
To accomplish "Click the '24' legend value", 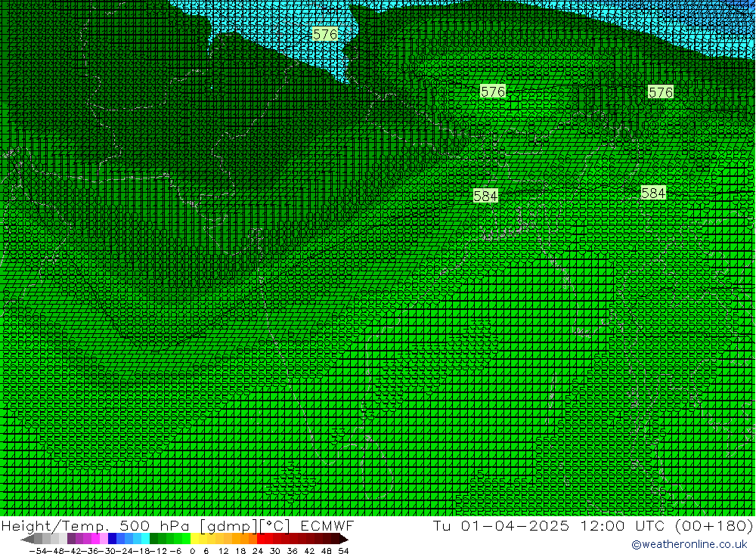I will pos(258,551).
